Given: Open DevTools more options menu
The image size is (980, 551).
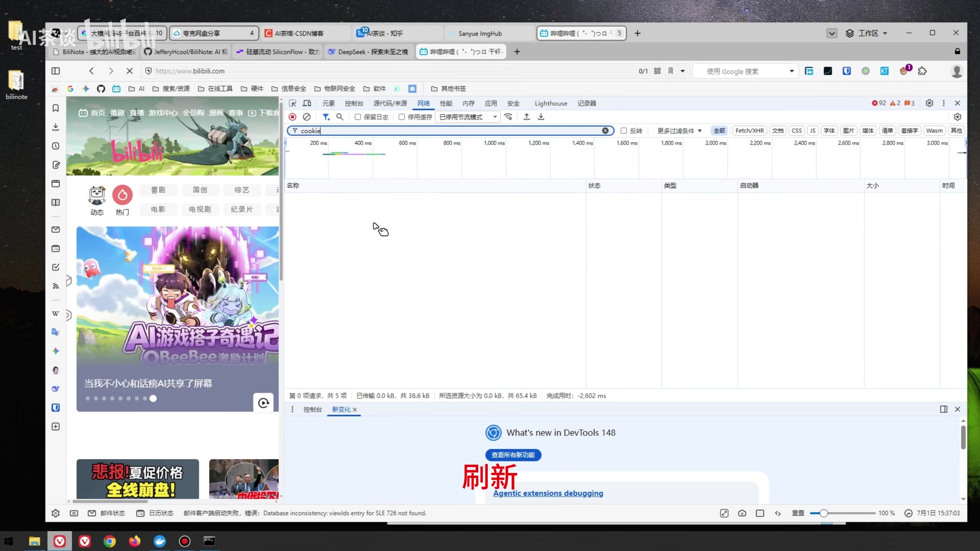Looking at the screenshot, I should (x=944, y=103).
